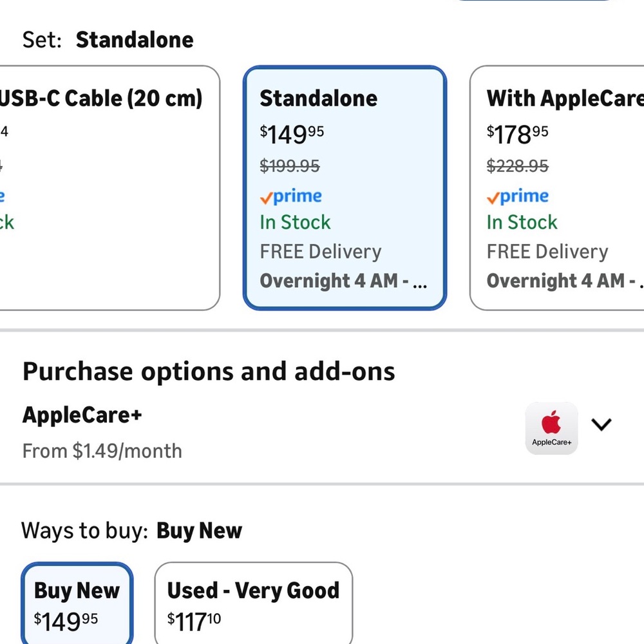The image size is (644, 644).
Task: Tap FREE Delivery text in AppleCare card
Action: point(547,252)
